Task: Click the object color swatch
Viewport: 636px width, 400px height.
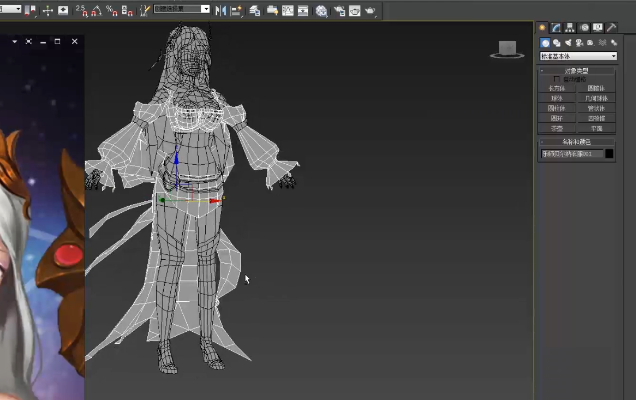Action: click(x=609, y=154)
